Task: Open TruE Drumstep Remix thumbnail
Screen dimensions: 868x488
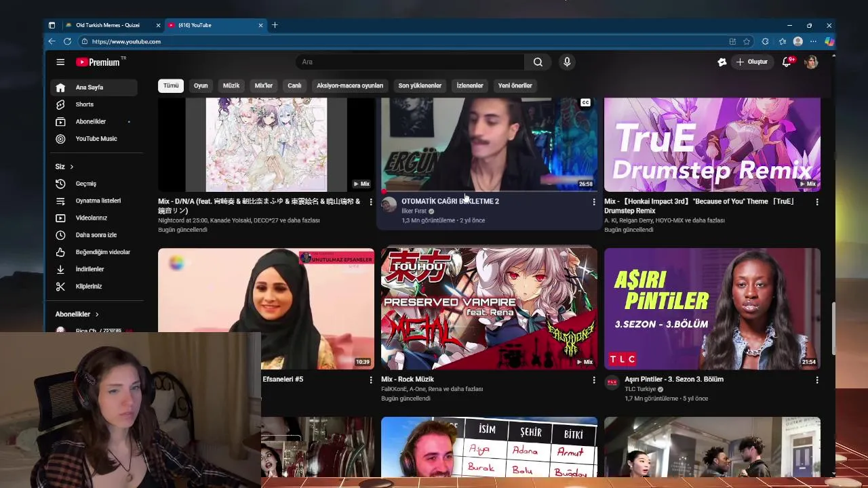Action: 712,144
